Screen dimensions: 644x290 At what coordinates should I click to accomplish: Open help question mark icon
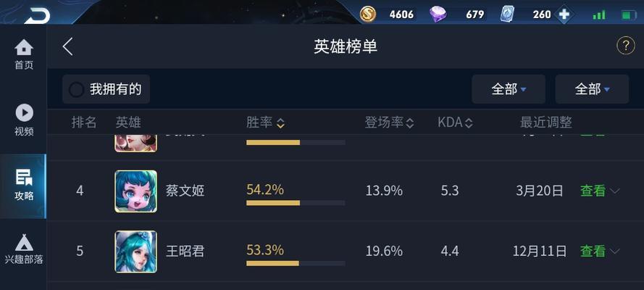click(625, 46)
